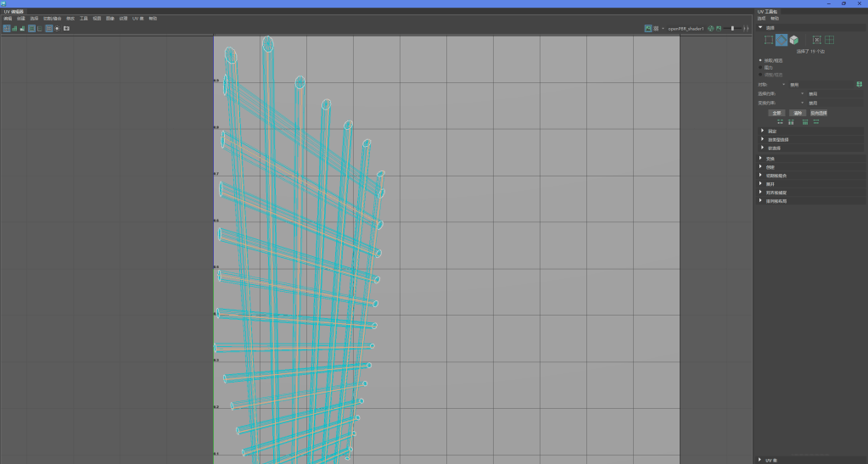868x464 pixels.
Task: Select the edge selection mode icon
Action: pyautogui.click(x=781, y=40)
